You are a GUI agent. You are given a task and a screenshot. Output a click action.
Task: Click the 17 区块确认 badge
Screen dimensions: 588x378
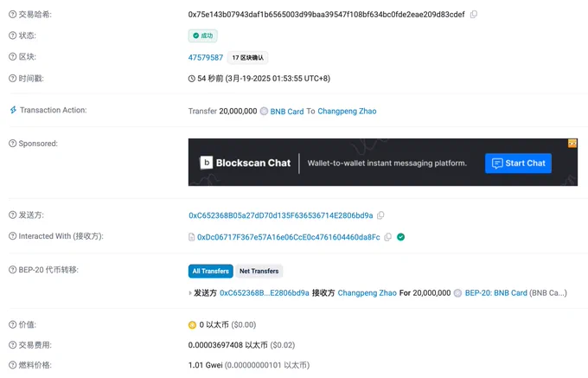(x=248, y=58)
